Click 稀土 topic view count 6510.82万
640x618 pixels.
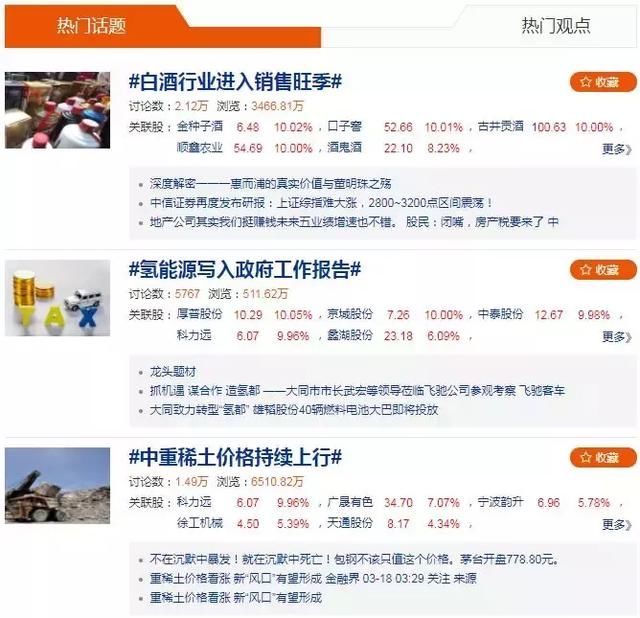278,482
